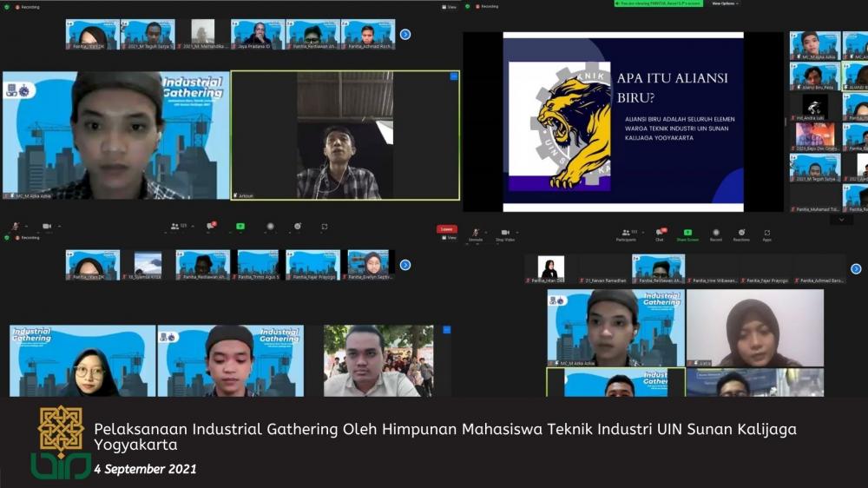The width and height of the screenshot is (868, 488).
Task: Unmute microphone in the window with Arkoun speaking
Action: [x=15, y=226]
